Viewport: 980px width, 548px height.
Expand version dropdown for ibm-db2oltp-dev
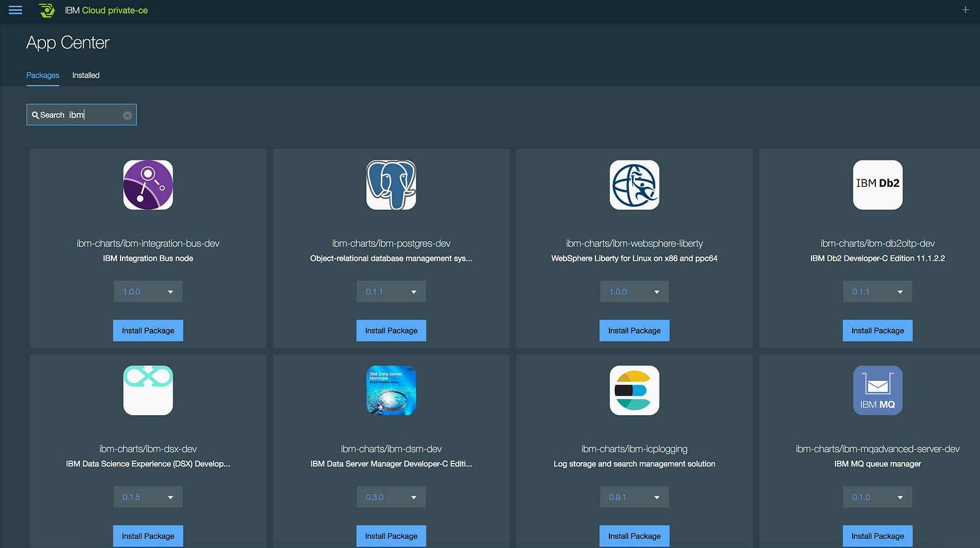(x=878, y=291)
